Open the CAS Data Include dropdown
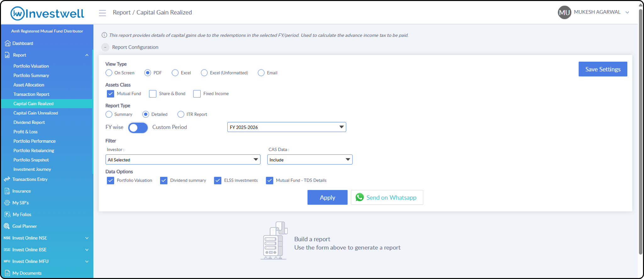 (310, 159)
